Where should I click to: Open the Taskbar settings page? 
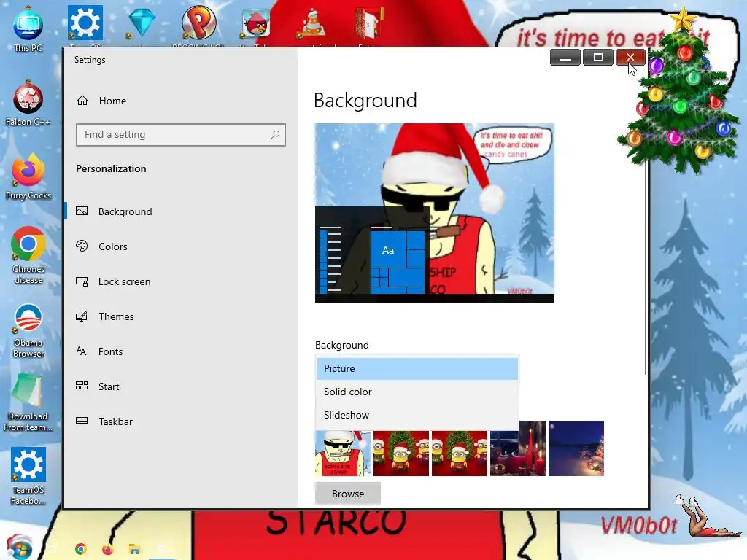181,421
